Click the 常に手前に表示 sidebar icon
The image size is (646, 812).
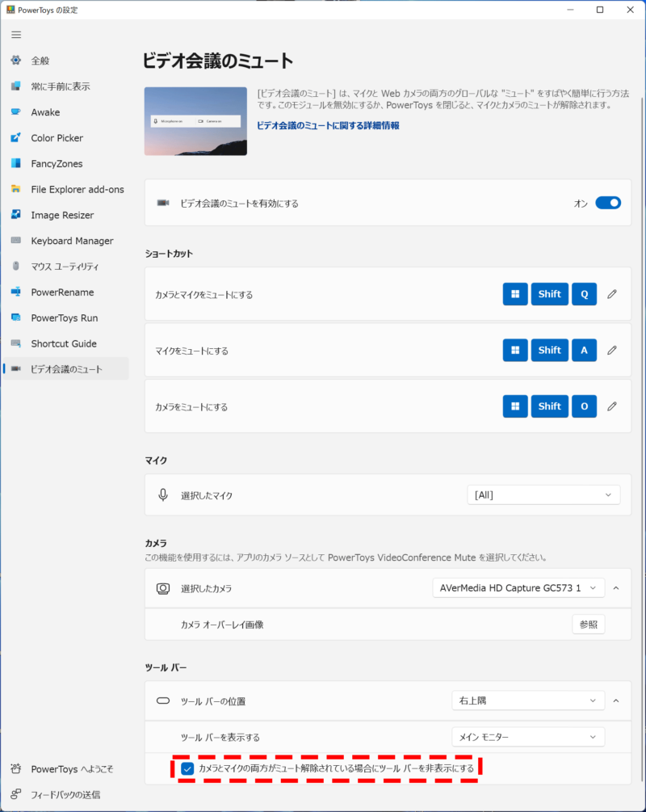pyautogui.click(x=16, y=86)
